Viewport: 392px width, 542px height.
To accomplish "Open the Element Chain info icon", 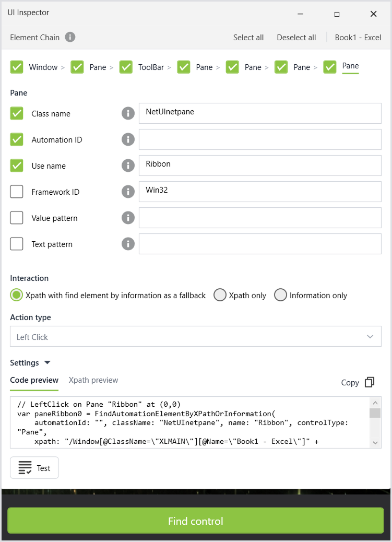I will click(x=70, y=37).
